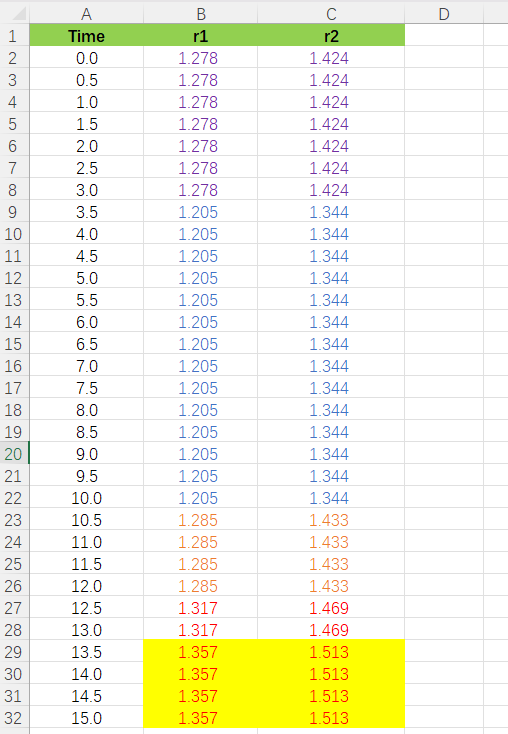Click cell with Time 15.0
Viewport: 508px width, 734px height.
[87, 718]
